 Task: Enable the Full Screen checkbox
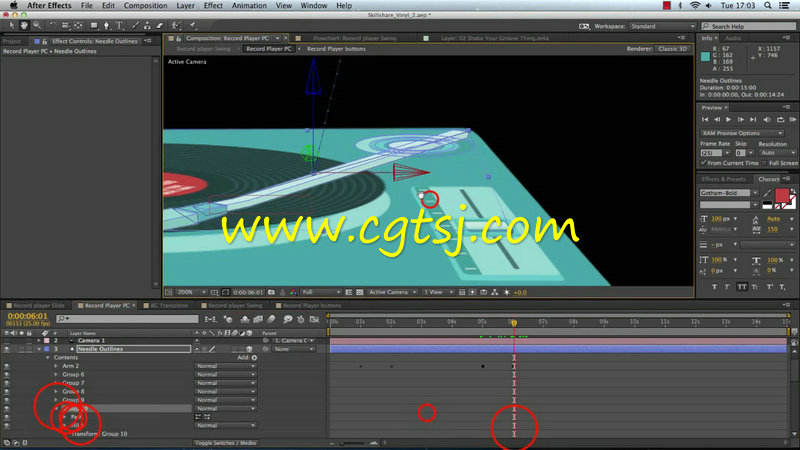coord(764,163)
